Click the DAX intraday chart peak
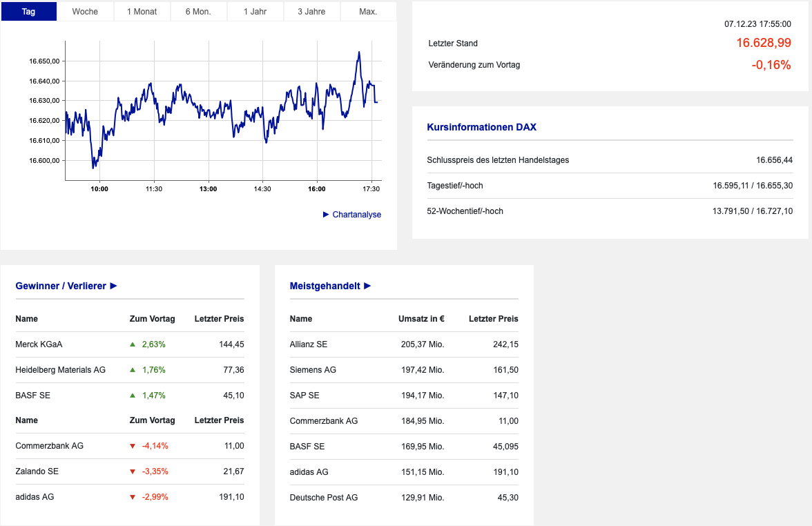812x526 pixels. (359, 52)
